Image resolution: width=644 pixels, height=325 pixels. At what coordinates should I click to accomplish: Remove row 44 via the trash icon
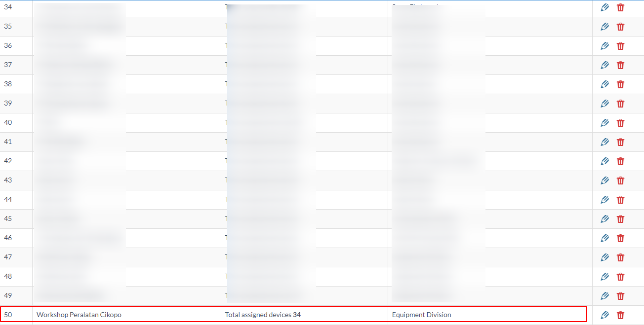pyautogui.click(x=620, y=200)
